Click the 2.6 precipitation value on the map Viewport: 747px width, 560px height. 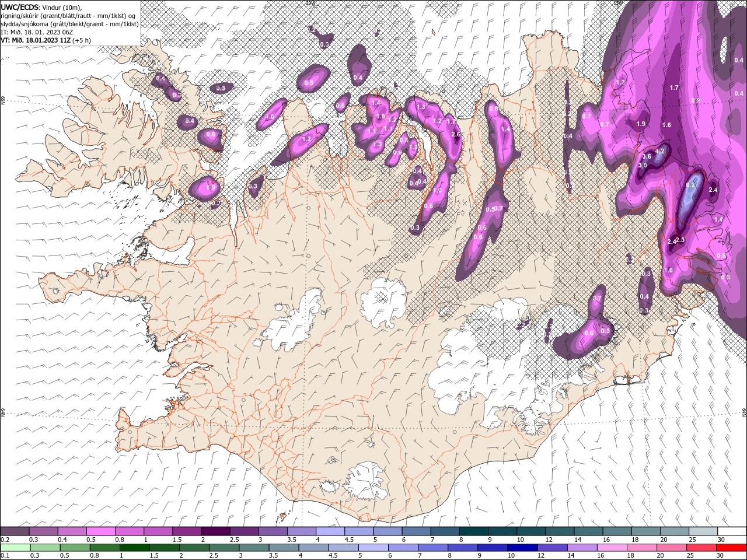[456, 135]
